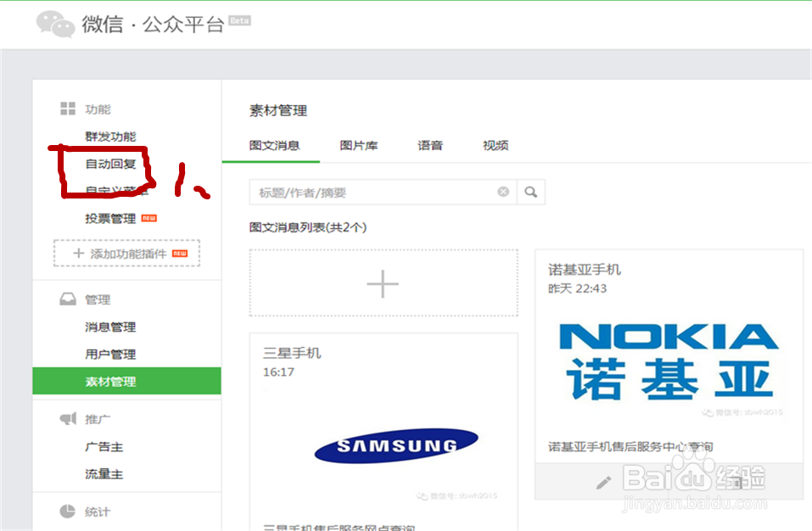Open 用户管理 in the sidebar

tap(110, 355)
